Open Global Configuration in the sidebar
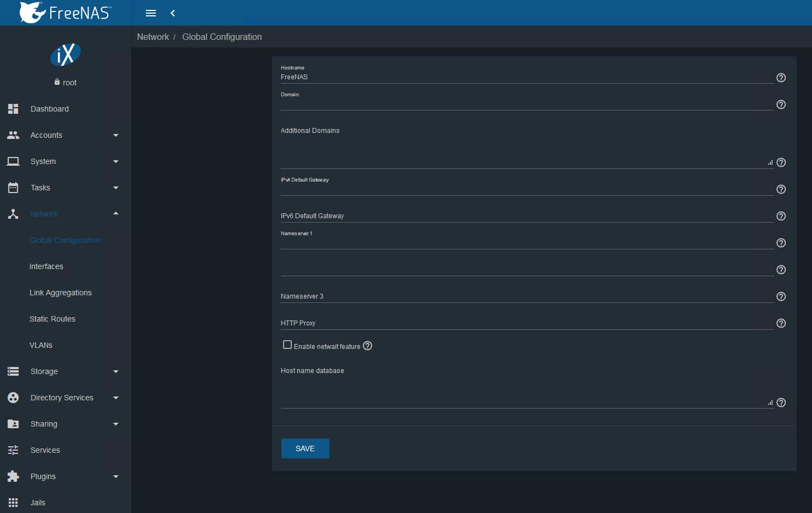The height and width of the screenshot is (513, 812). (65, 240)
